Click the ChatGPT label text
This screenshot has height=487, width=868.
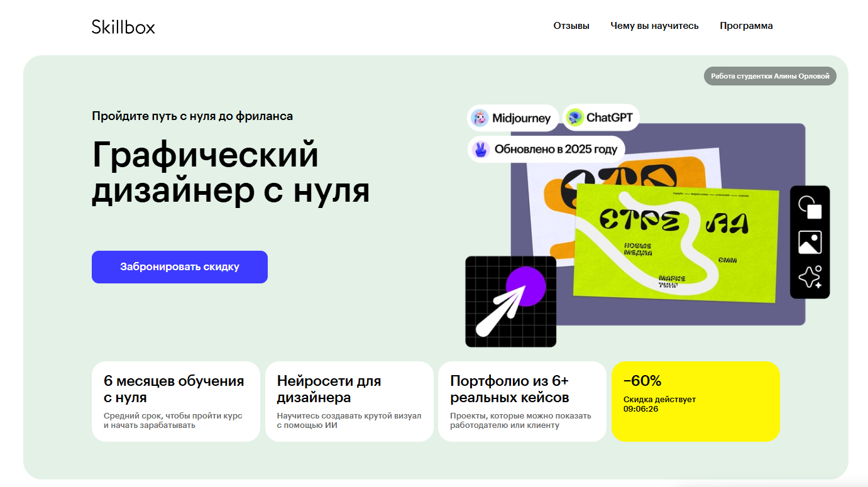[x=610, y=118]
